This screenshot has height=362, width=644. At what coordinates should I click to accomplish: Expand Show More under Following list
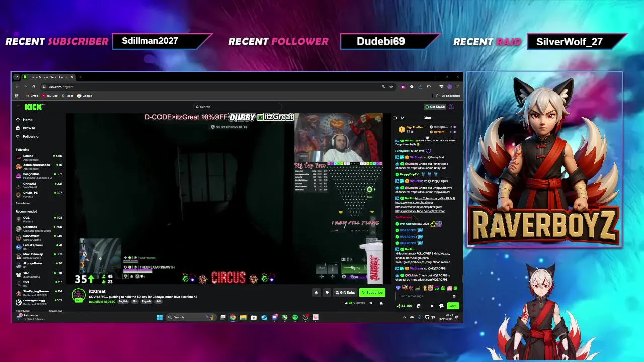(x=22, y=203)
